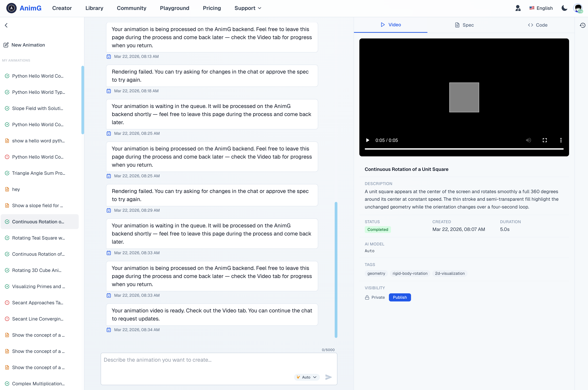The image size is (588, 390).
Task: Click the New Animation pencil icon
Action: pos(6,45)
